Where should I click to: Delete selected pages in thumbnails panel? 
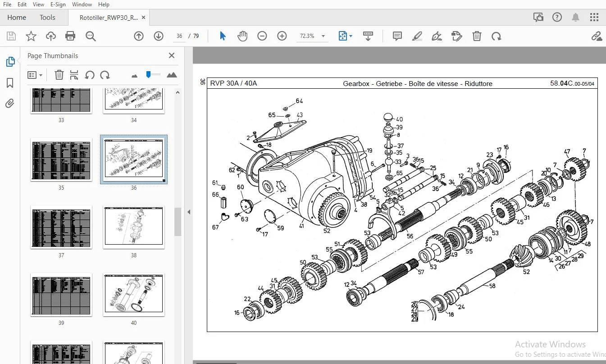click(x=59, y=75)
